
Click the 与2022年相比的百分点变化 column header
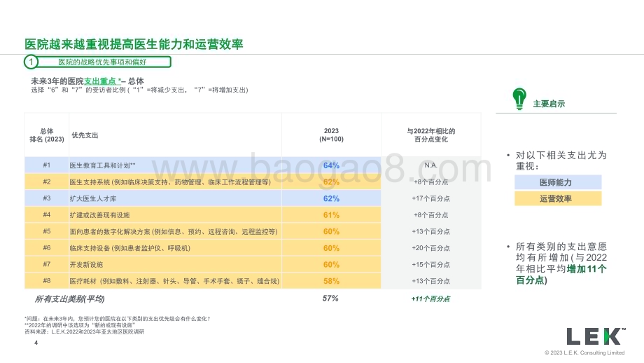[x=430, y=135]
